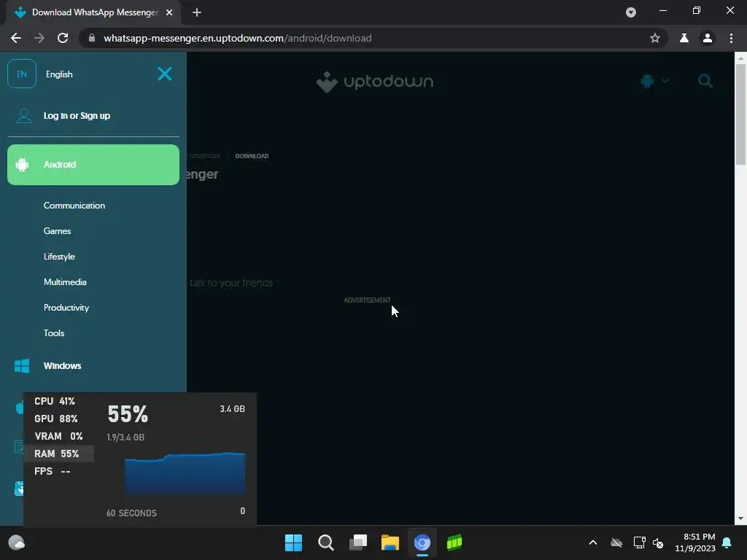Open the notifications bell
The width and height of the screenshot is (747, 560).
click(x=727, y=542)
